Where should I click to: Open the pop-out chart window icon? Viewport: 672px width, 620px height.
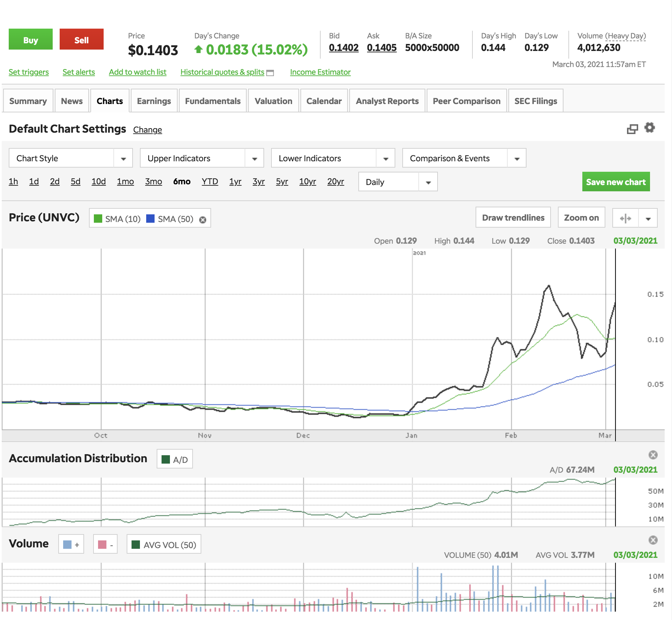(x=632, y=129)
